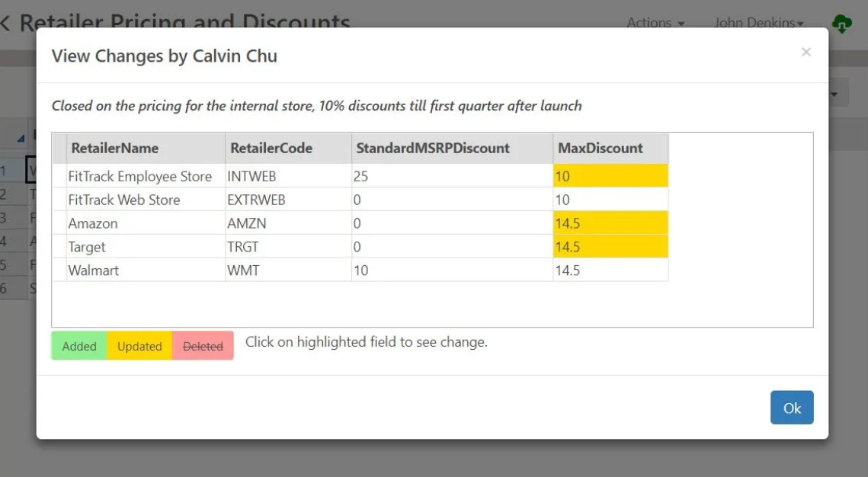Click Amazon's highlighted MaxDiscount cell
Screen dimensions: 868x477
(610, 223)
